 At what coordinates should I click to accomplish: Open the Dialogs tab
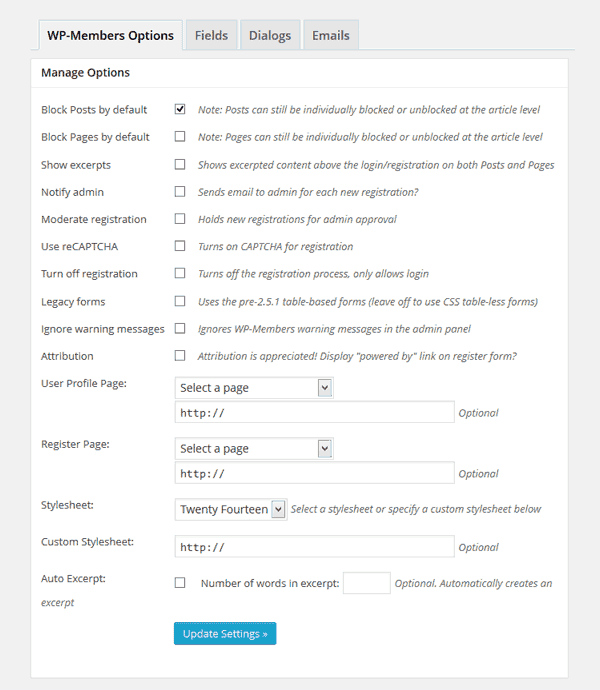coord(269,36)
